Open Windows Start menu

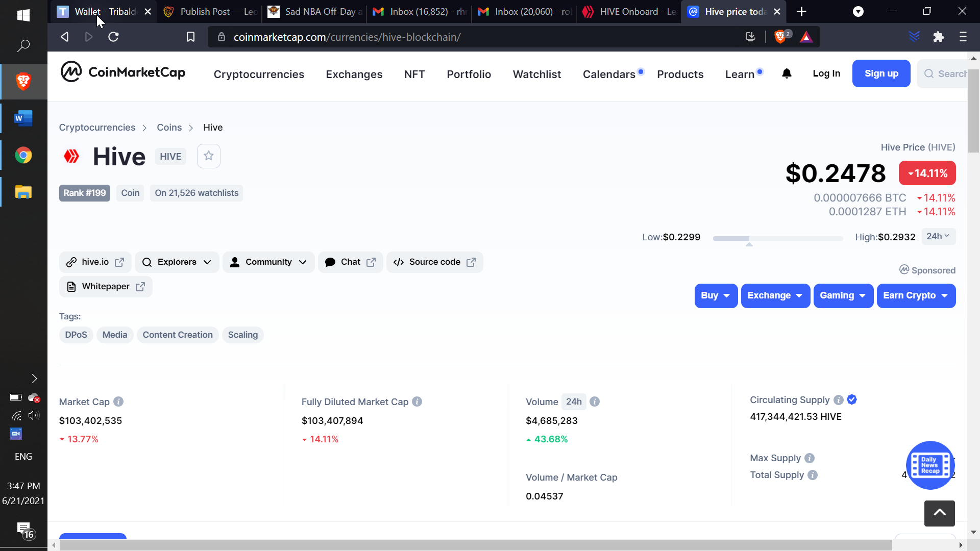click(23, 15)
